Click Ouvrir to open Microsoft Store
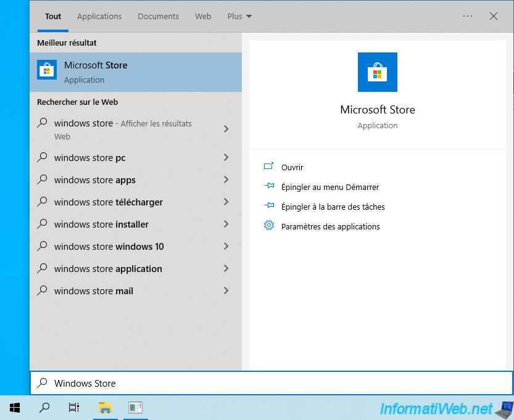 tap(292, 167)
